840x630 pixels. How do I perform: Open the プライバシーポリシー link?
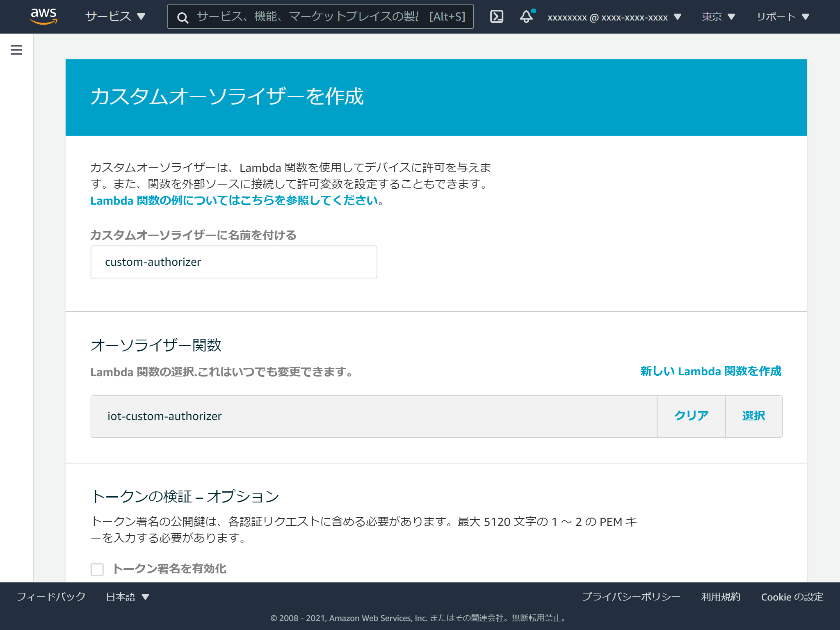click(x=631, y=597)
